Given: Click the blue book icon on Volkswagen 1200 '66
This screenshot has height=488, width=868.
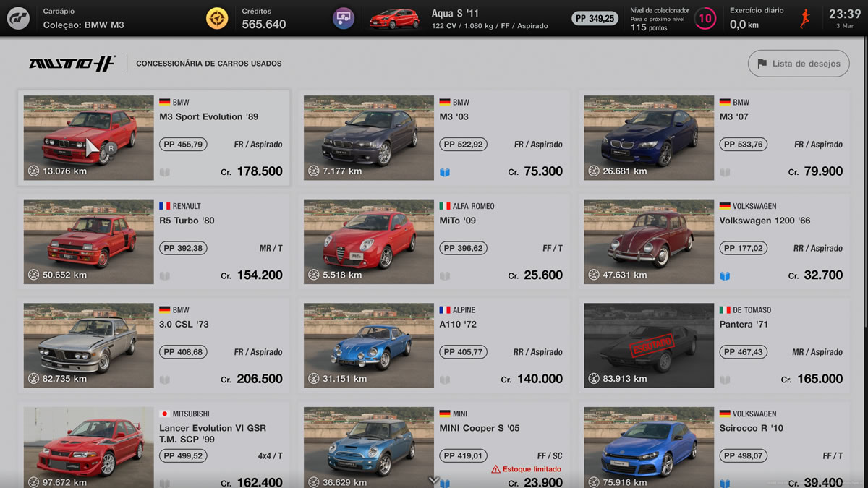Looking at the screenshot, I should pyautogui.click(x=725, y=276).
